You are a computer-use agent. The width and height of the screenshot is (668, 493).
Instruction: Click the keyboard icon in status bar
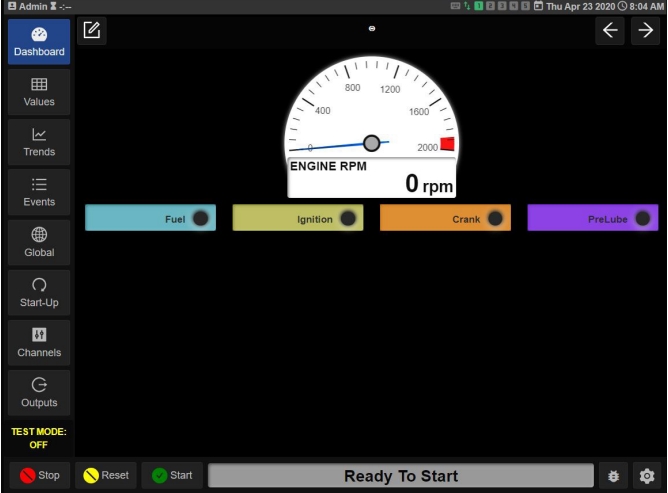456,6
